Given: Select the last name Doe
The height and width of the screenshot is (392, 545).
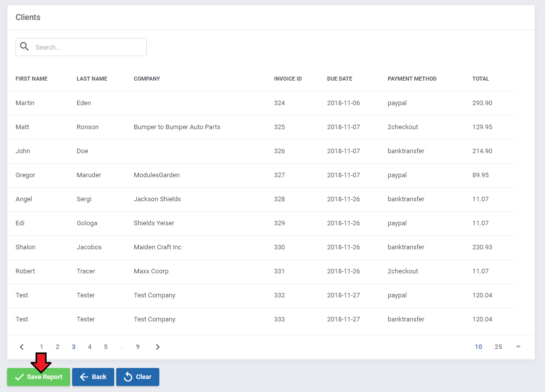Looking at the screenshot, I should pyautogui.click(x=82, y=151).
